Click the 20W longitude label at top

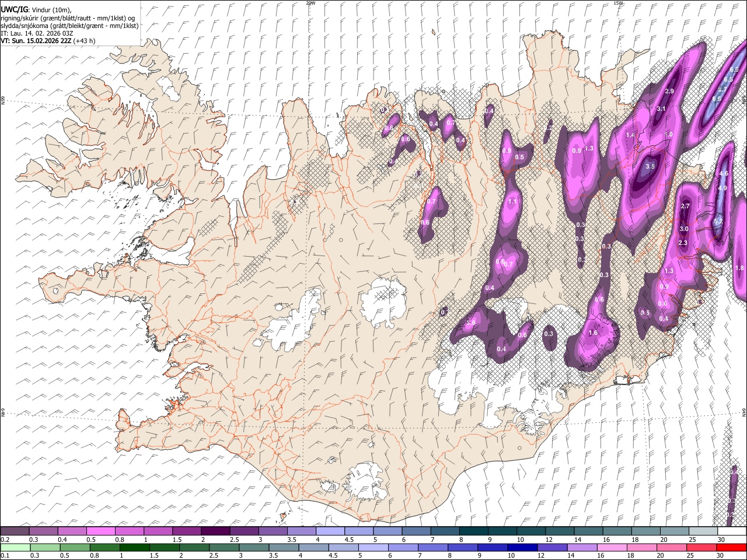click(x=310, y=3)
